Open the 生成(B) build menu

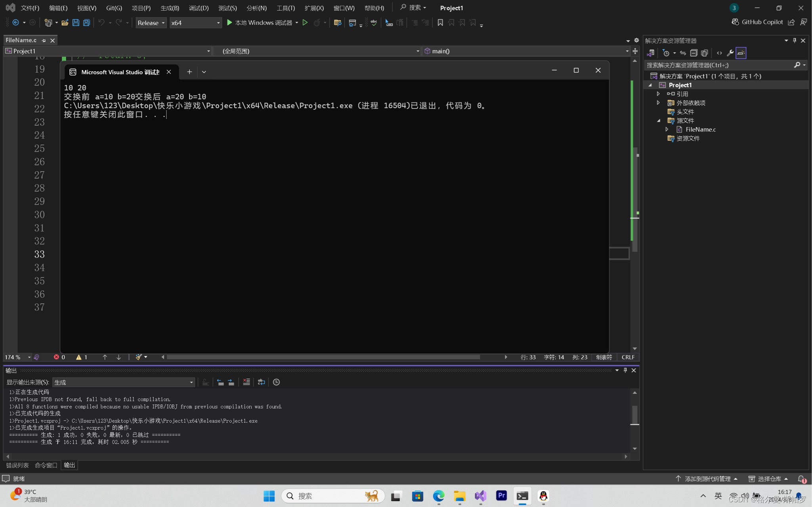[170, 8]
